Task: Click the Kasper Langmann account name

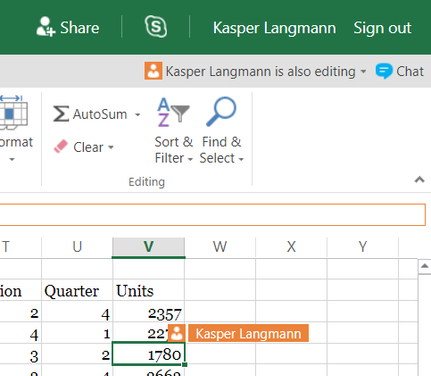Action: point(274,28)
